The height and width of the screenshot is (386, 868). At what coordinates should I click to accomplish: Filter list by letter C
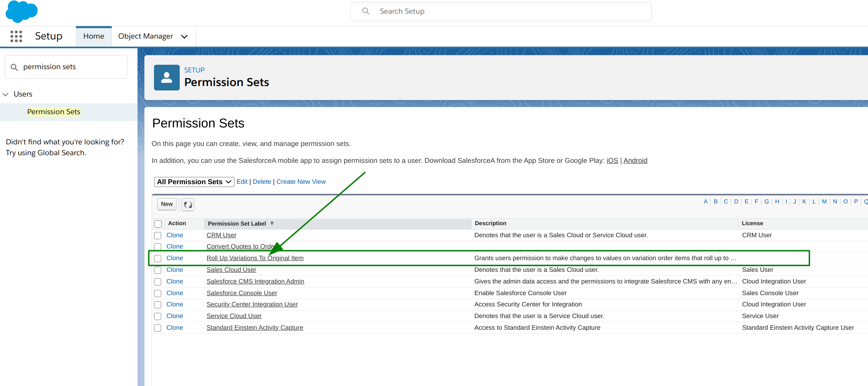(726, 201)
